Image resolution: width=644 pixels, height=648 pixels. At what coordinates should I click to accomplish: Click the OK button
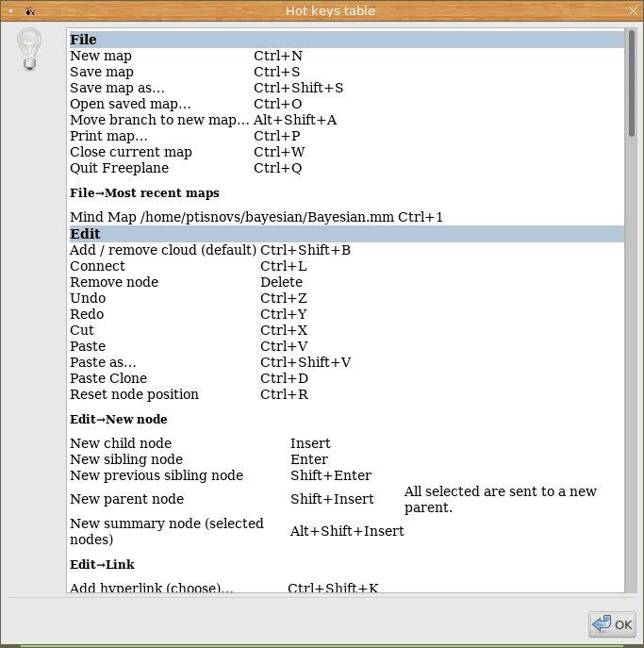coord(612,624)
